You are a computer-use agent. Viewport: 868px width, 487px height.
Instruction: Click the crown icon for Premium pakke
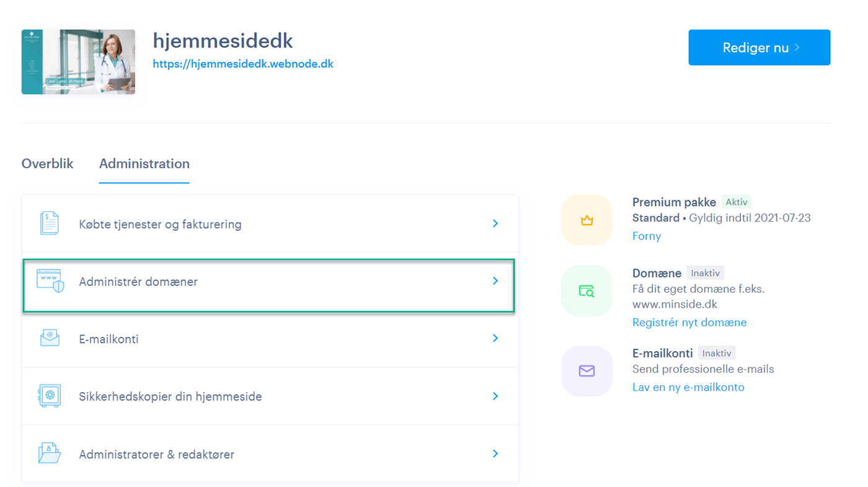(587, 220)
